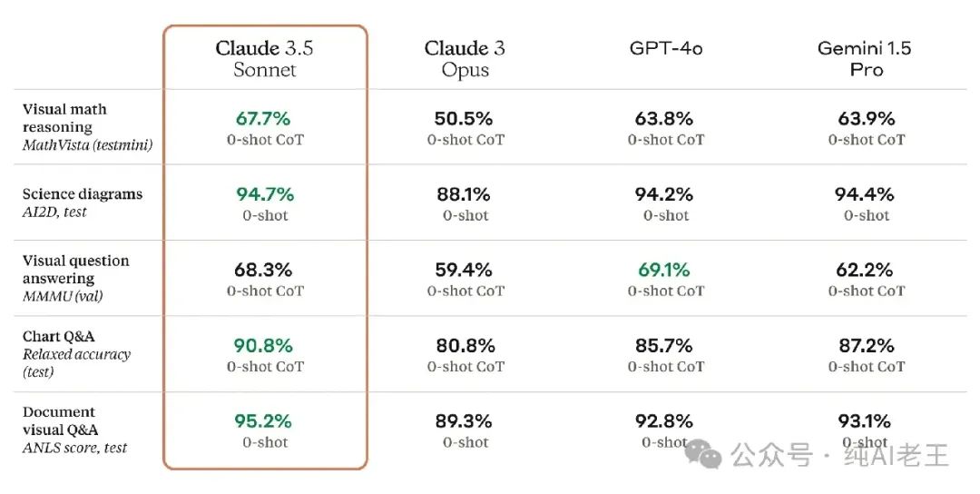Select the green 94.7% AI2D score
The height and width of the screenshot is (494, 980).
(263, 194)
